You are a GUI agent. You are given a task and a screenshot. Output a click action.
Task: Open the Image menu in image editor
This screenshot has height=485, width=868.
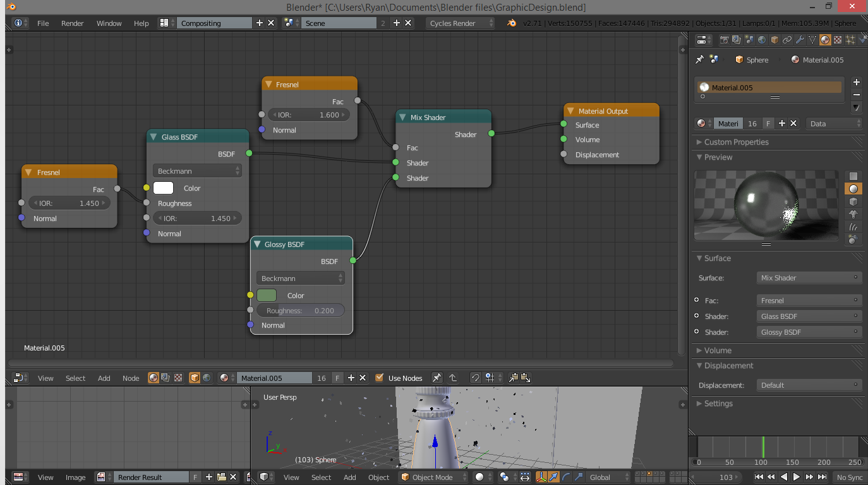point(75,477)
